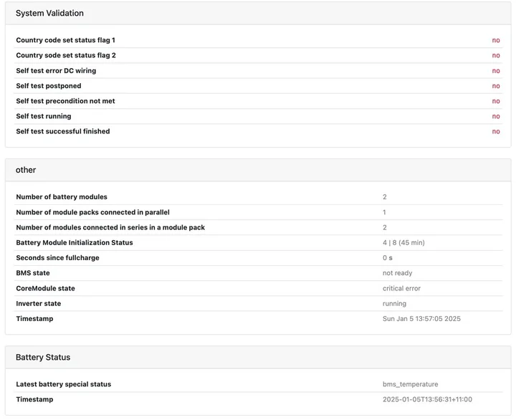Screen dimensions: 516x420
Task: Click the Battery Status timestamp '2025-01-05T13:56:31+11:00'
Action: pos(427,399)
